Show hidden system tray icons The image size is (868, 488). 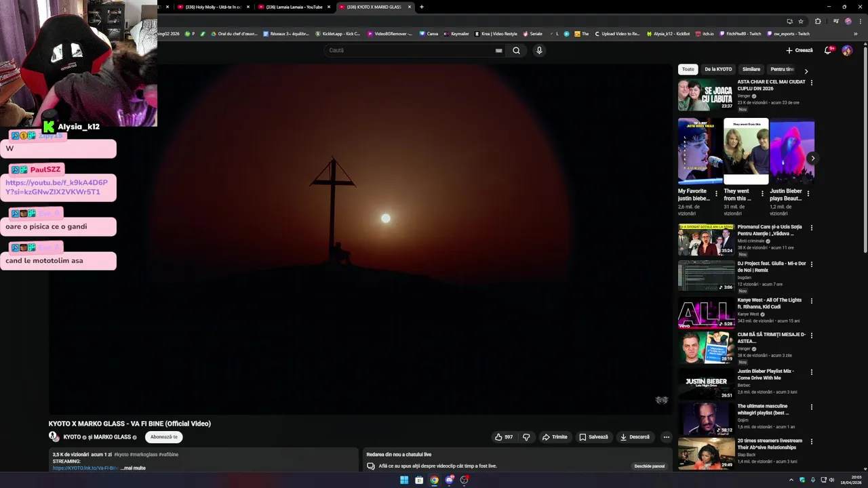(x=791, y=480)
